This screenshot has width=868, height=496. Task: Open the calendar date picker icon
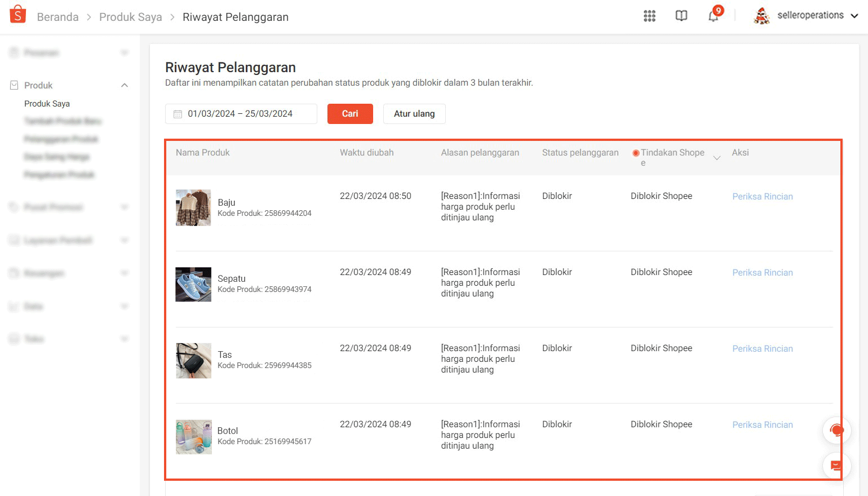[178, 113]
